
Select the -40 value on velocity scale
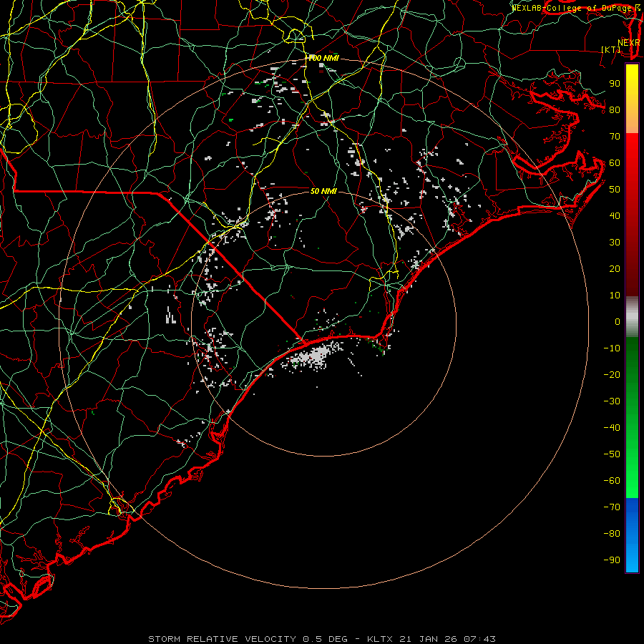tap(612, 428)
